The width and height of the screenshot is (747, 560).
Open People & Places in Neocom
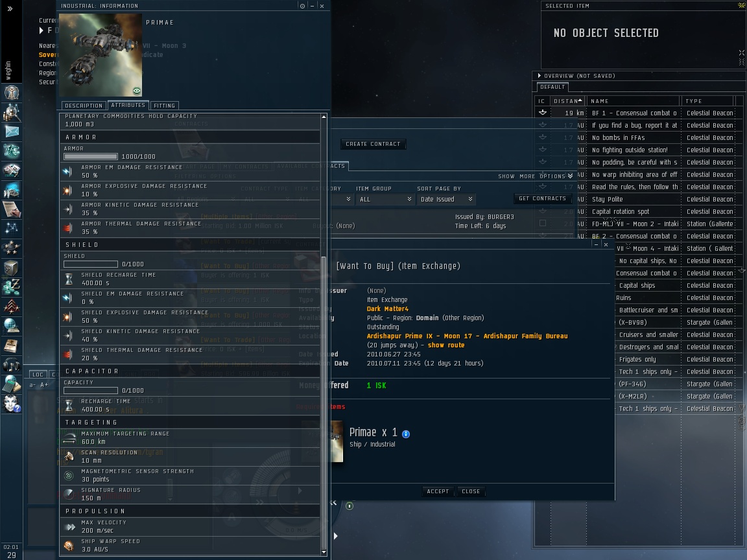[12, 112]
